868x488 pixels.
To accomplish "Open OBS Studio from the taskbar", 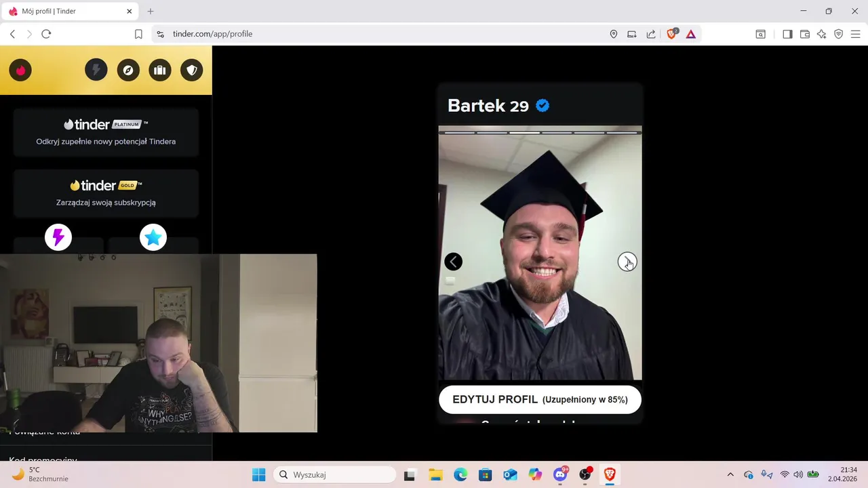I will 585,475.
